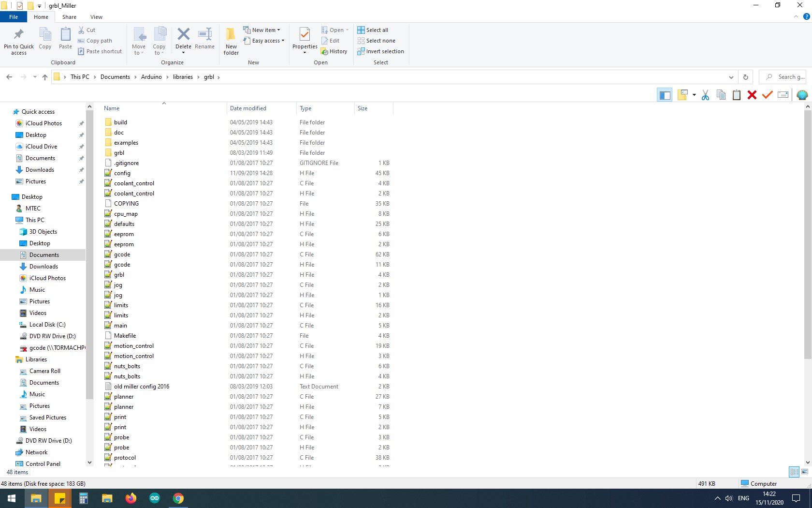Switch to large icons view in status bar
This screenshot has height=508, width=812.
pyautogui.click(x=805, y=472)
